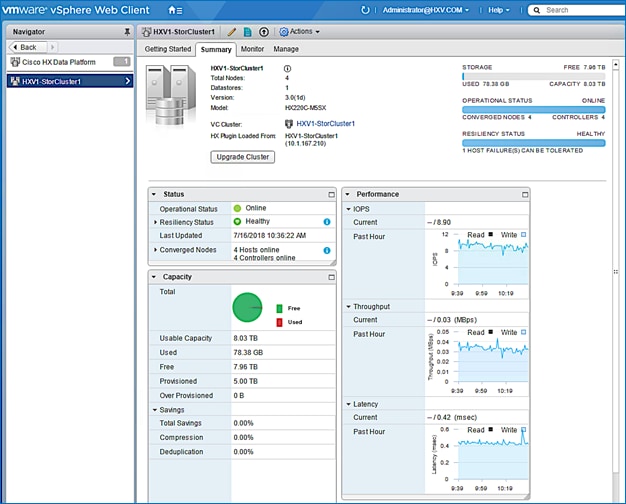The width and height of the screenshot is (626, 504).
Task: Click the right panel splitter handle
Action: (616, 272)
